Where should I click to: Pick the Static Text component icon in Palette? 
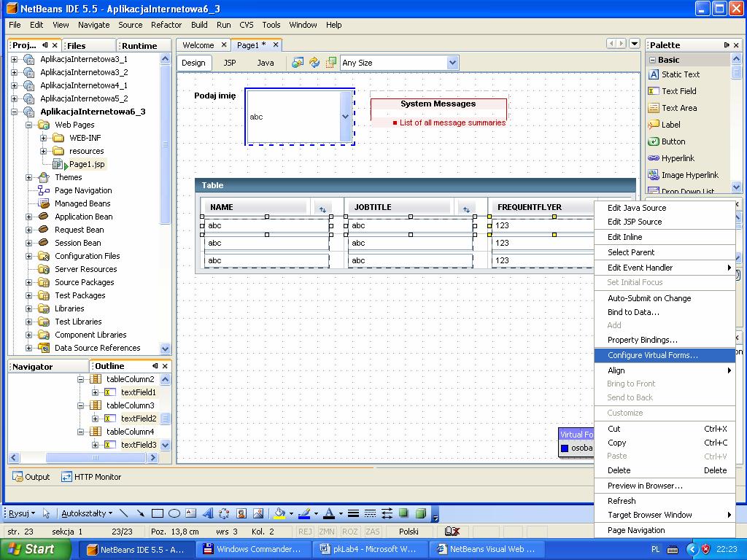point(654,74)
